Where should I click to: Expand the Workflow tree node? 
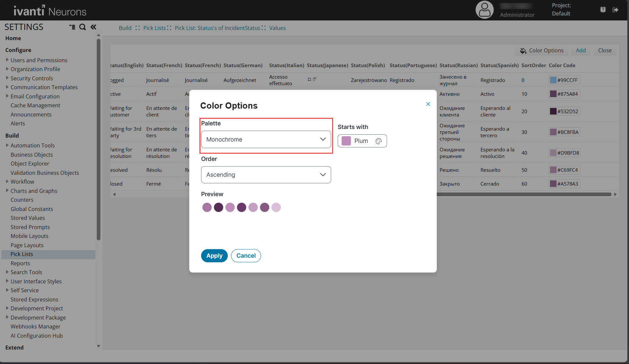coord(7,181)
